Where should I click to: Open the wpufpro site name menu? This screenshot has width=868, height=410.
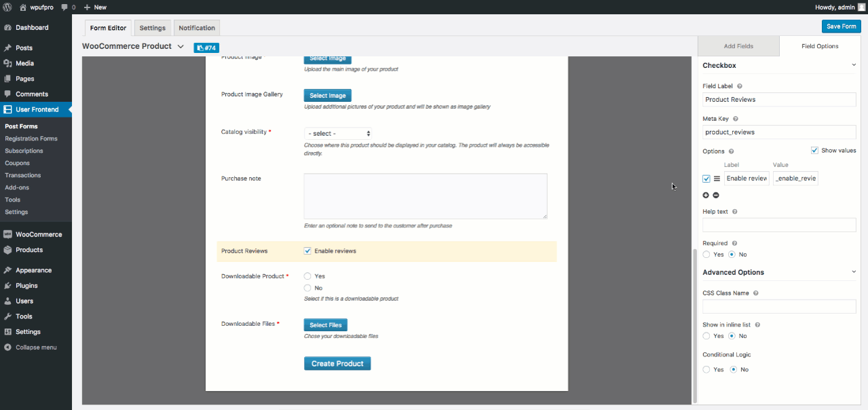[37, 7]
